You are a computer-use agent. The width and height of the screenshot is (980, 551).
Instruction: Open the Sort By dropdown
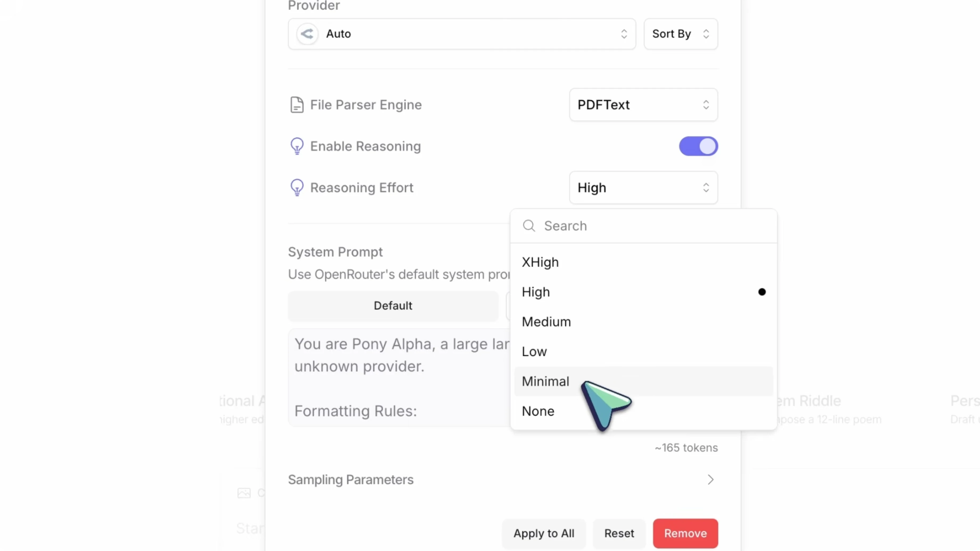point(681,34)
